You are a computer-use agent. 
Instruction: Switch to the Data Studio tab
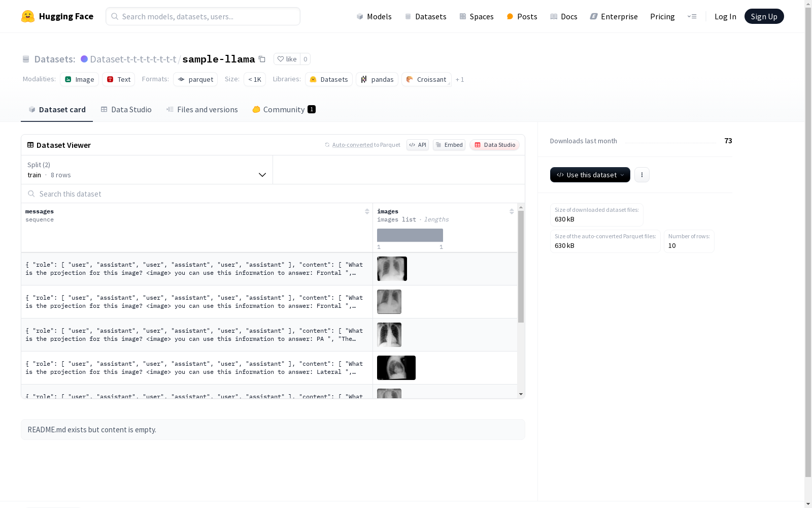click(126, 110)
